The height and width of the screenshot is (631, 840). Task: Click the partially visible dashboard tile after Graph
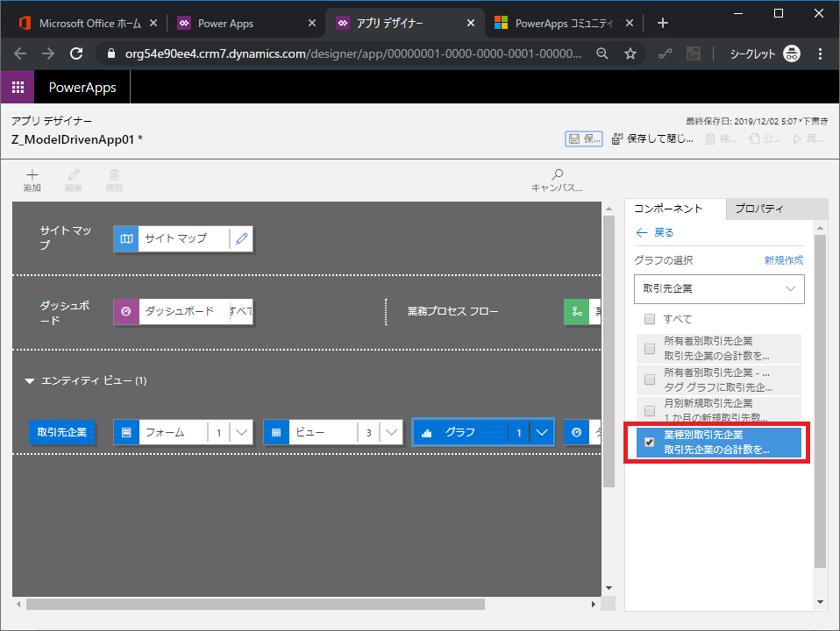(x=582, y=432)
